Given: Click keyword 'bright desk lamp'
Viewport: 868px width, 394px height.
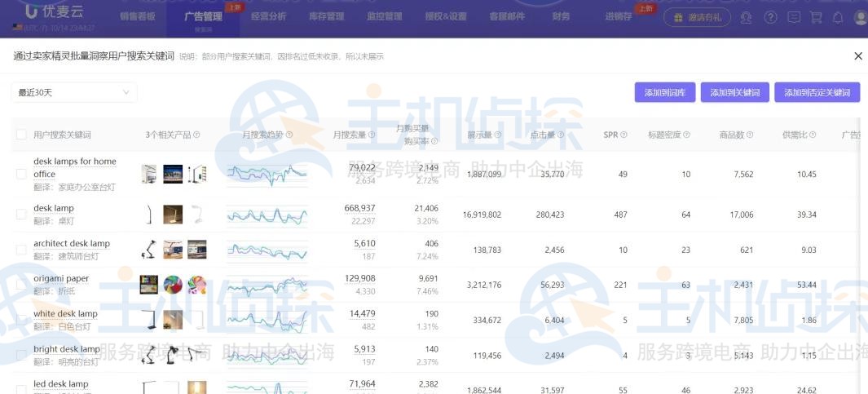Looking at the screenshot, I should coord(67,349).
